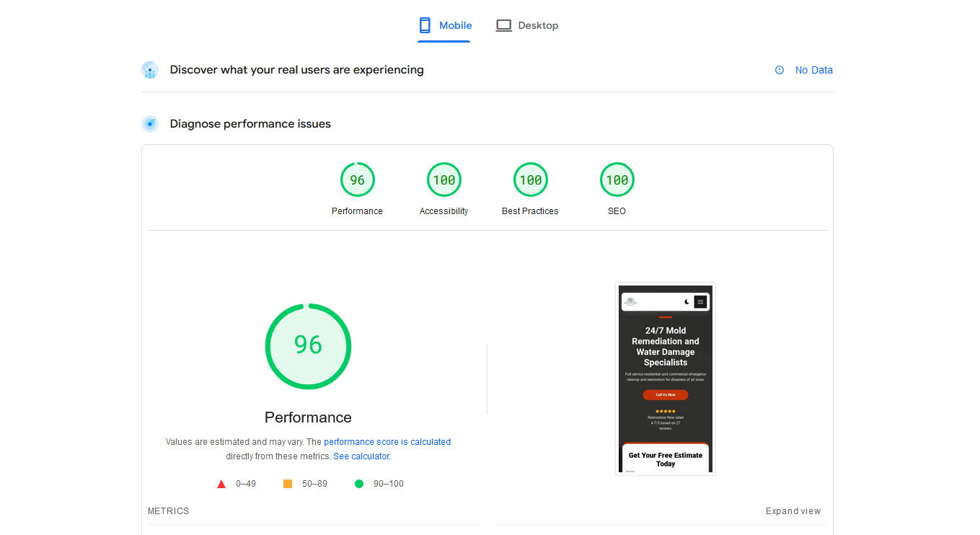
Task: Click the 'Diagnose performance issues' heading
Action: 250,124
